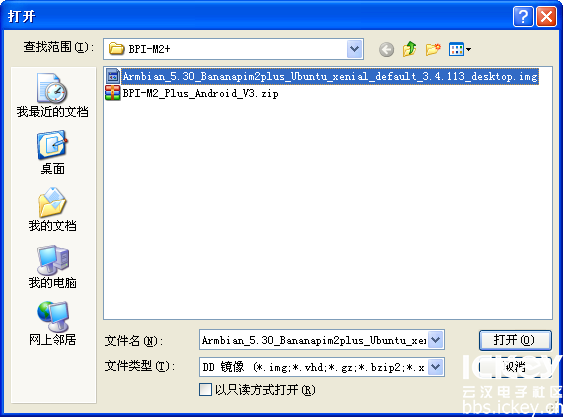The image size is (563, 417).
Task: Select the Armbian_5.30 desktop.img file
Action: [330, 77]
